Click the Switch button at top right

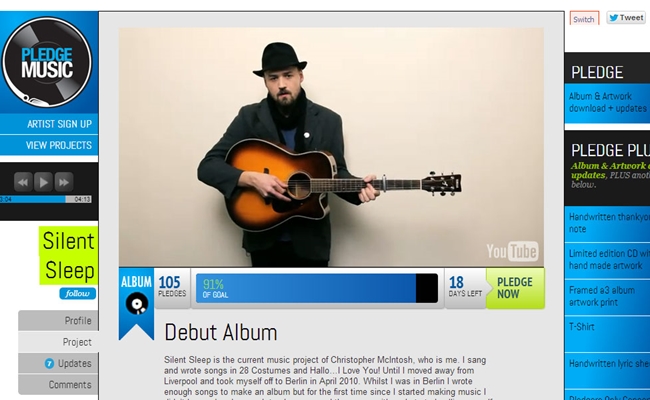(x=584, y=19)
